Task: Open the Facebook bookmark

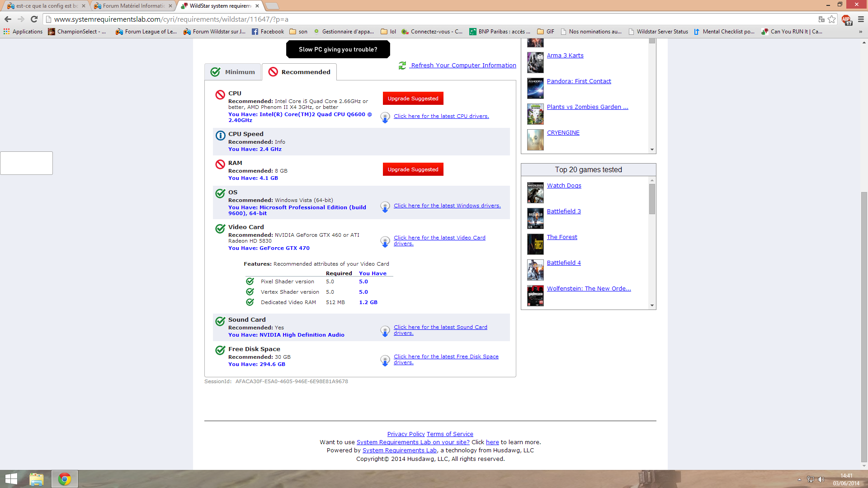Action: click(x=268, y=32)
